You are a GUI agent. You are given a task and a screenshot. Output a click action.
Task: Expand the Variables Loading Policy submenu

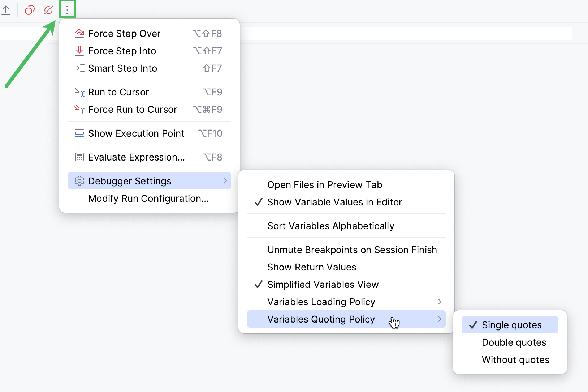point(321,302)
